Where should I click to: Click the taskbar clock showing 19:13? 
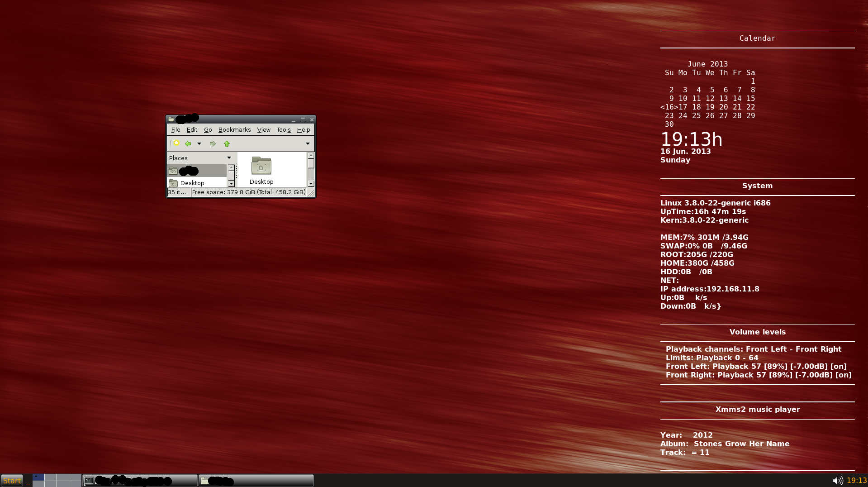pyautogui.click(x=857, y=481)
